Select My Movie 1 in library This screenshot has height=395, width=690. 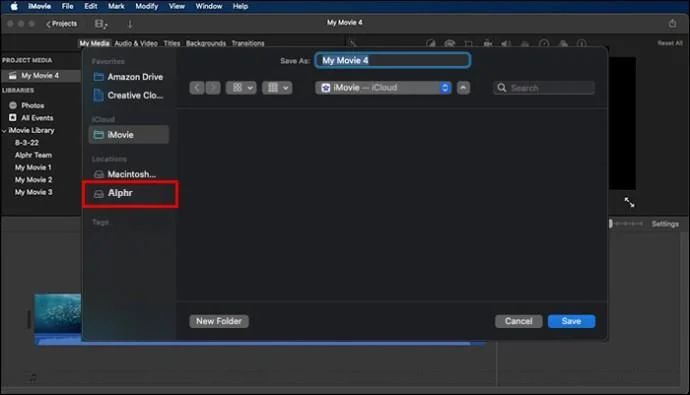point(33,168)
